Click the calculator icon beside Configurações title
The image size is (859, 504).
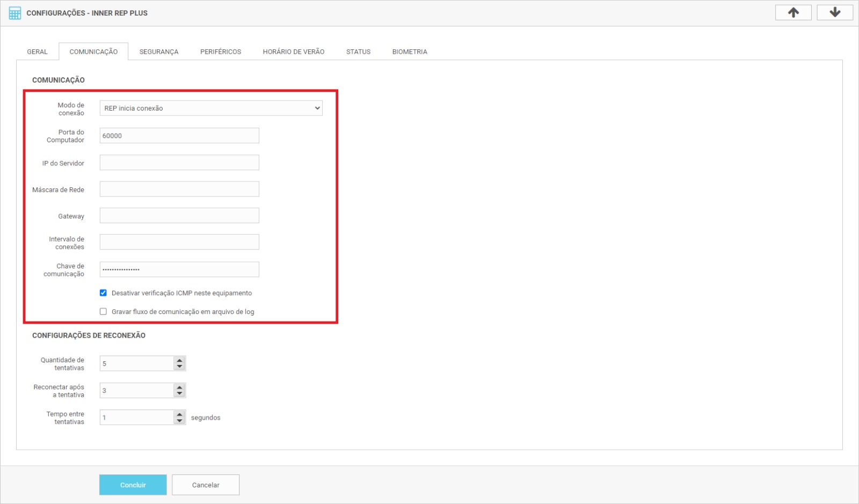(15, 13)
